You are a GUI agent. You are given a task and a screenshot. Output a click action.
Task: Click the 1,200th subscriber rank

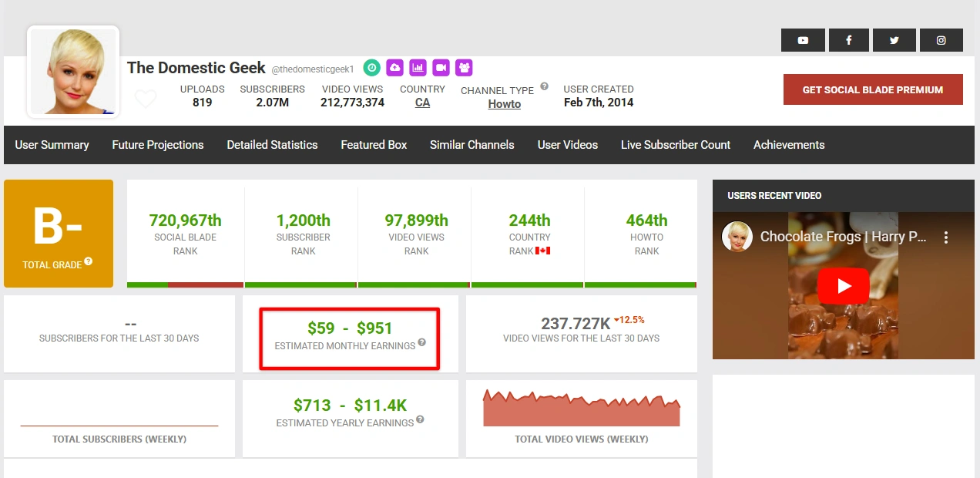click(304, 220)
